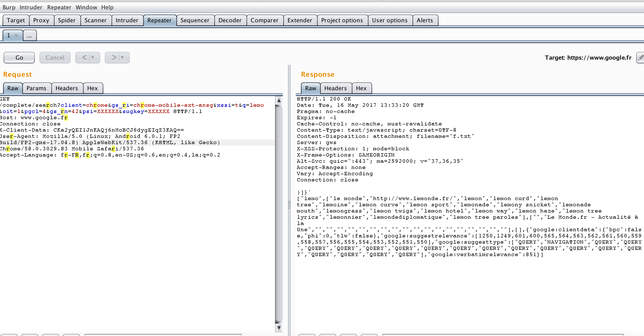Switch to the Response Hex tab
This screenshot has width=644, height=336.
(x=361, y=88)
